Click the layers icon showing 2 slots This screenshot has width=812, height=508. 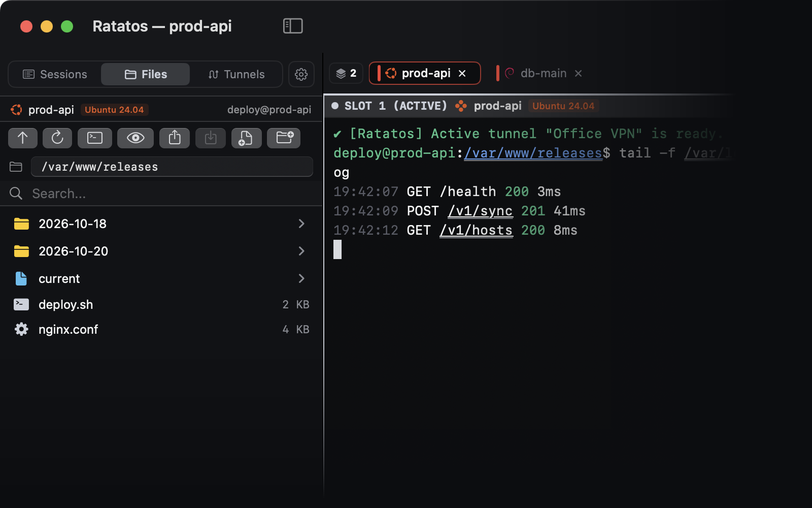(346, 73)
